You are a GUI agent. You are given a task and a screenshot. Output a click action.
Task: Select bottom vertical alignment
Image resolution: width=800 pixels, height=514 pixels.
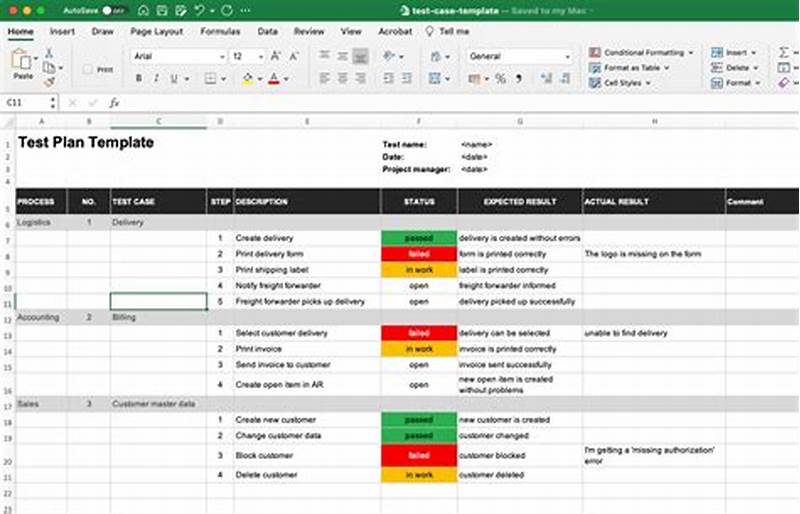coord(361,56)
